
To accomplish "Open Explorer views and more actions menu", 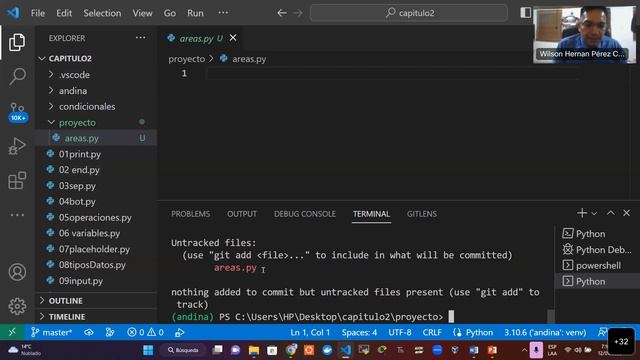I will 140,38.
